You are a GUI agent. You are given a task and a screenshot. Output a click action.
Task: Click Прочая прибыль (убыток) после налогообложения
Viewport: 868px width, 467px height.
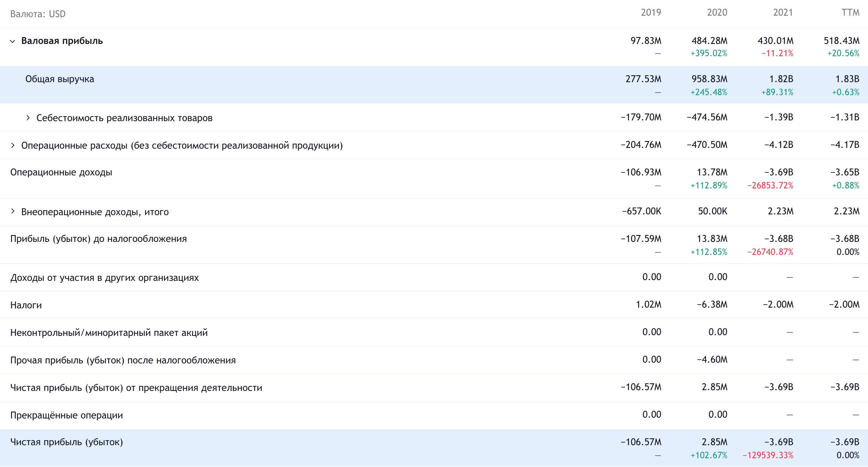coord(123,360)
